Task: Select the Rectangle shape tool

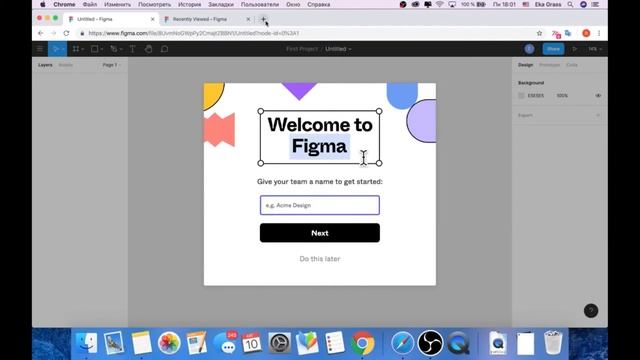Action: pyautogui.click(x=94, y=49)
